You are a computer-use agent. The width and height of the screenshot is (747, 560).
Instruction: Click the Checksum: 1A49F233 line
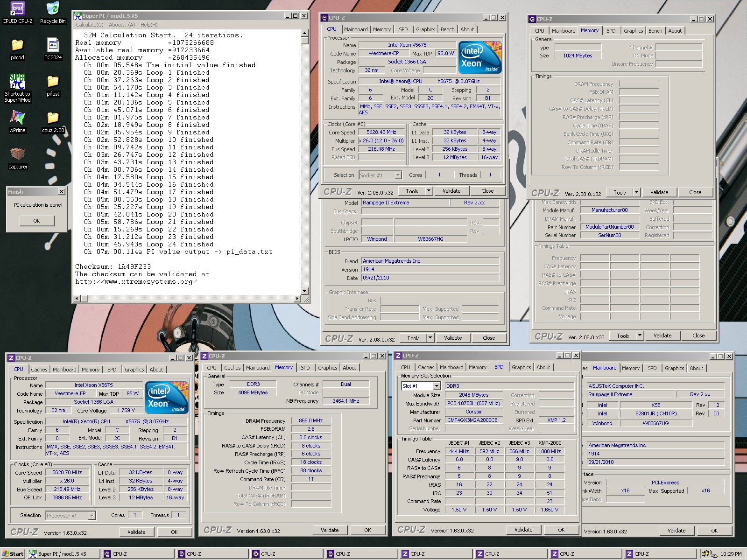tap(113, 267)
